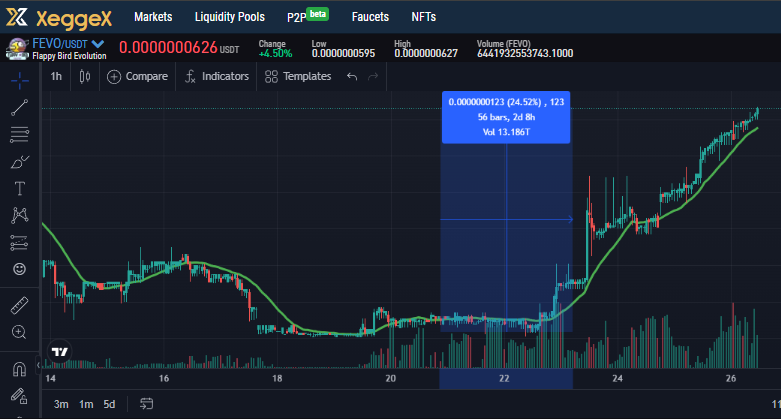Undo the last chart action

pyautogui.click(x=352, y=76)
